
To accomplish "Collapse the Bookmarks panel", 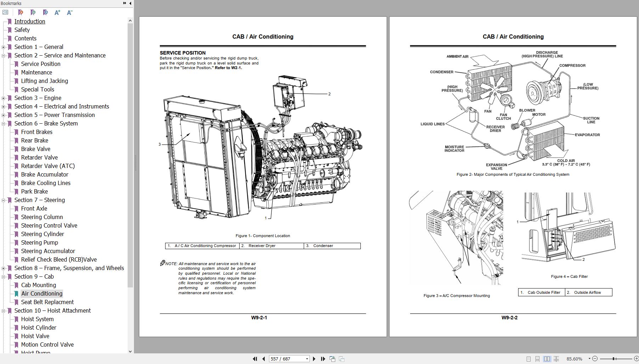I will click(x=130, y=3).
